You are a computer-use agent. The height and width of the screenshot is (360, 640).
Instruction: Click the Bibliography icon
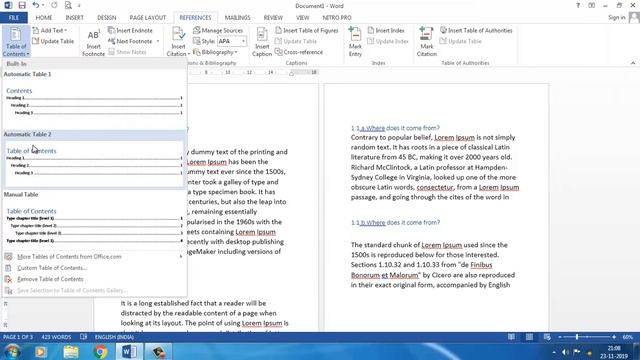pos(196,52)
